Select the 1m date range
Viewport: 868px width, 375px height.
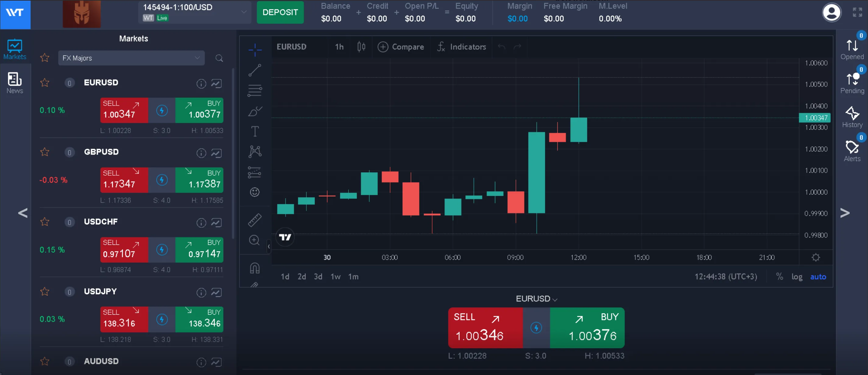(353, 277)
